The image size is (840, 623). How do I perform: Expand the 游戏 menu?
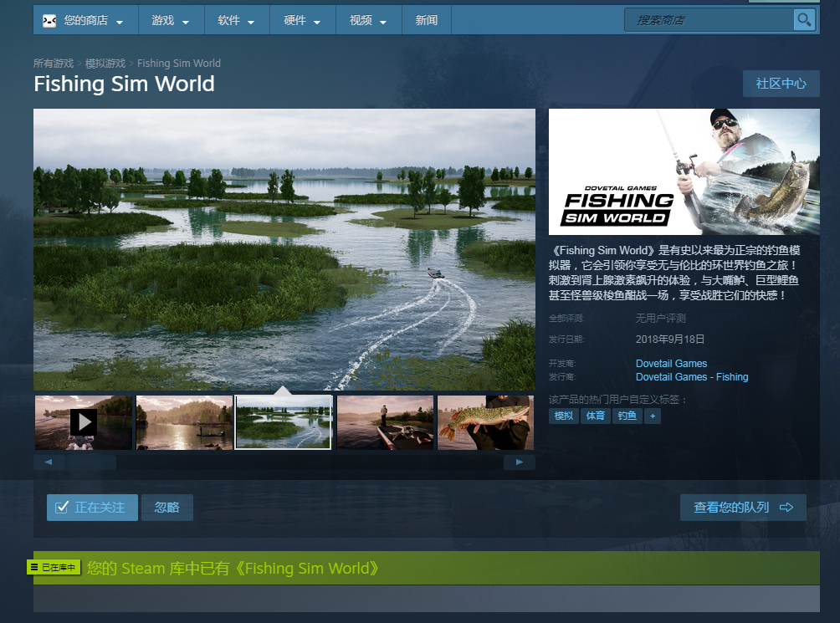pos(171,20)
